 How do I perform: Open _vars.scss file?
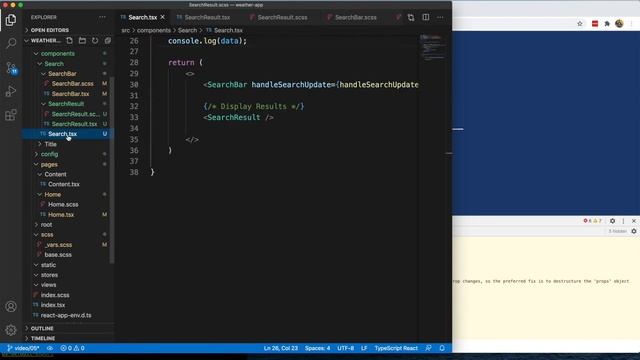pos(58,244)
